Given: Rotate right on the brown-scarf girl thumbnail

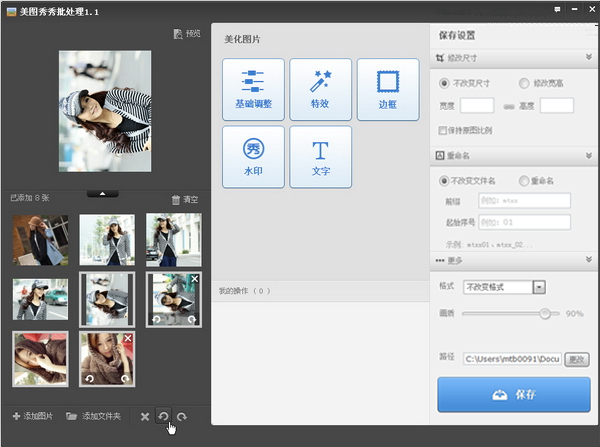Looking at the screenshot, I should tap(125, 378).
